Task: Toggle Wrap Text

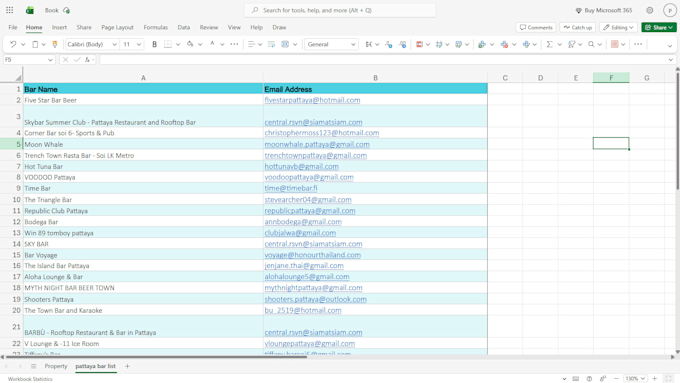Action: click(271, 44)
